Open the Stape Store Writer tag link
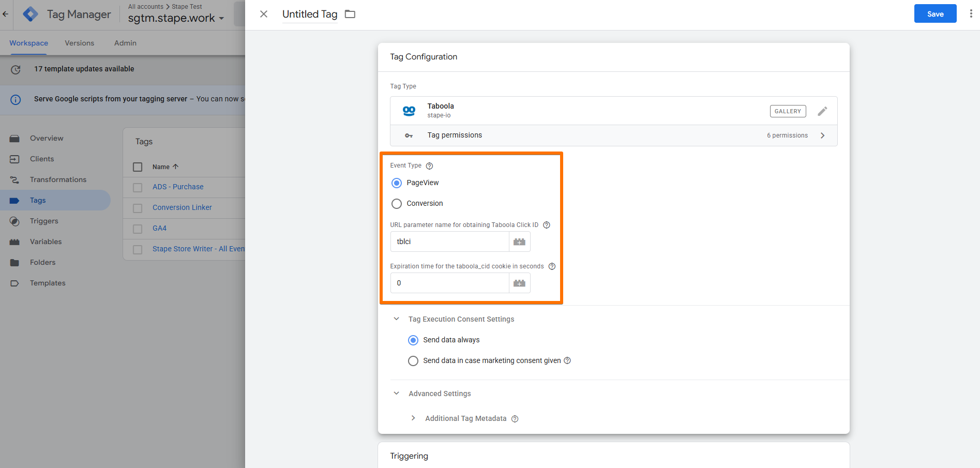Screen dimensions: 980x468 [199, 249]
